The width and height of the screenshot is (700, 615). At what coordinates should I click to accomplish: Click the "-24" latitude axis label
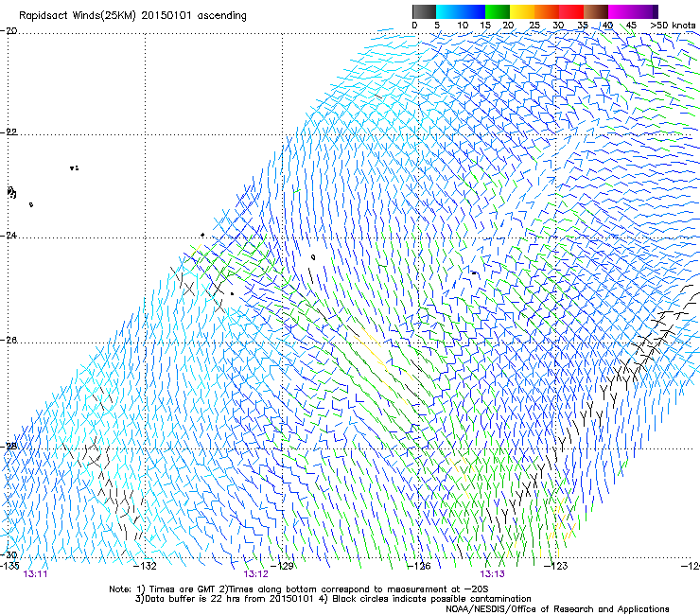click(x=9, y=236)
